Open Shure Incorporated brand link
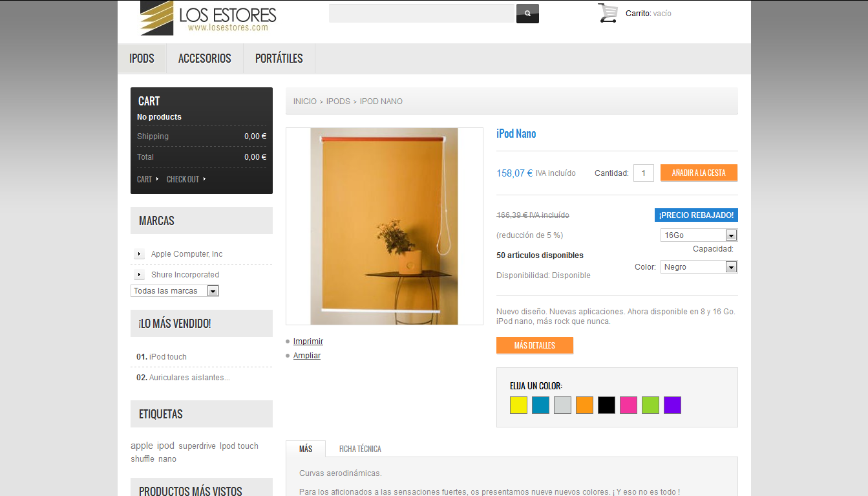868x496 pixels. point(185,275)
